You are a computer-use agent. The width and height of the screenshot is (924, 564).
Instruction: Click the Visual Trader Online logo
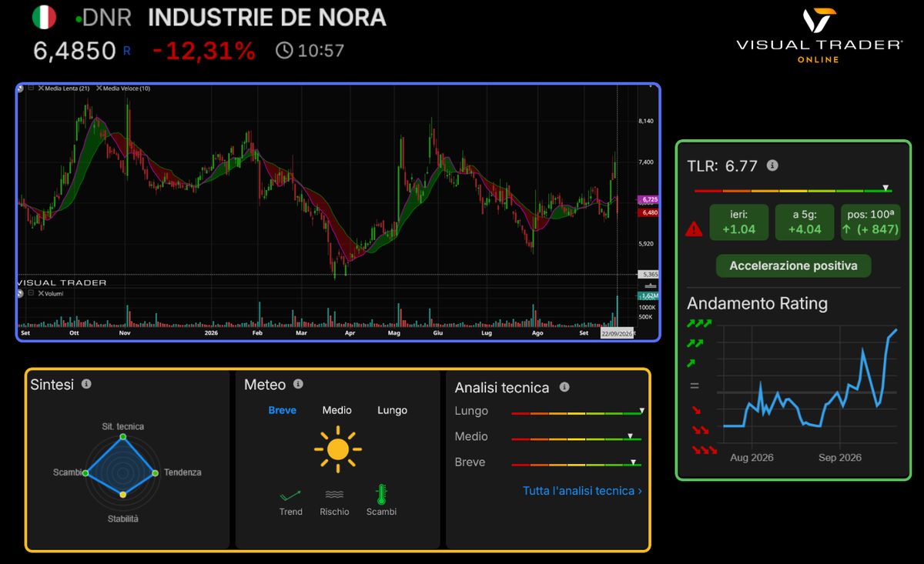click(819, 35)
